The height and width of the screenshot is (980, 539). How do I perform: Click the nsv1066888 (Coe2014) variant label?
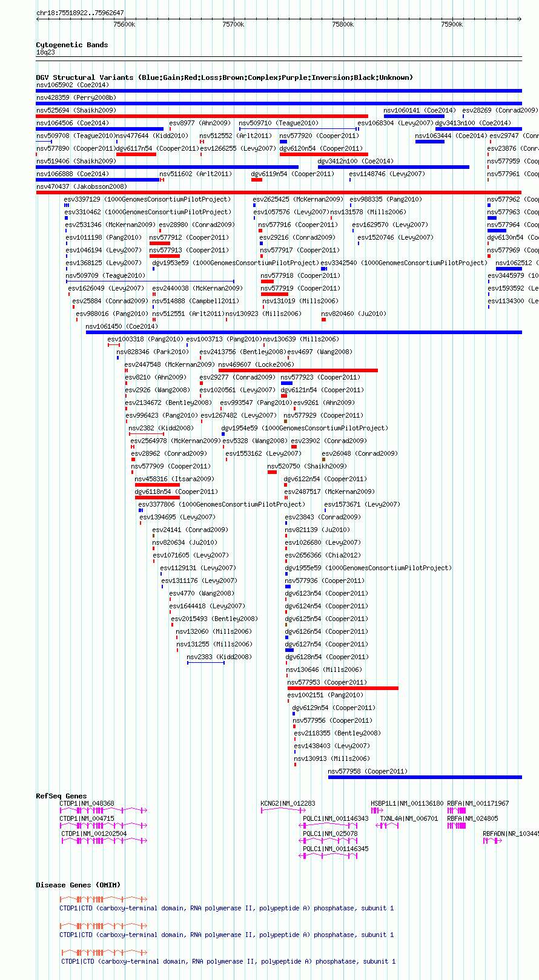[x=72, y=174]
